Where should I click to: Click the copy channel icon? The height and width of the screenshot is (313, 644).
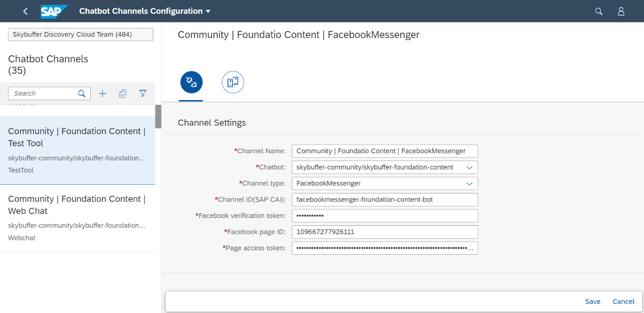click(123, 93)
